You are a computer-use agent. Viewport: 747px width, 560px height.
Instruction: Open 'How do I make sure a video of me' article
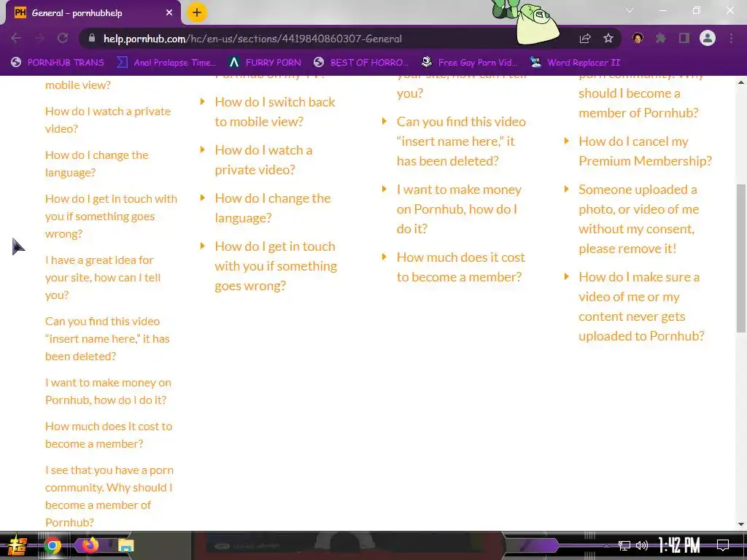click(641, 306)
